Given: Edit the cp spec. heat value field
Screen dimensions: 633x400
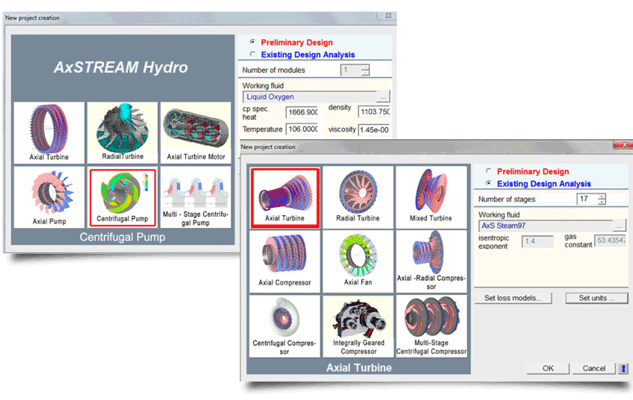Looking at the screenshot, I should (x=302, y=112).
